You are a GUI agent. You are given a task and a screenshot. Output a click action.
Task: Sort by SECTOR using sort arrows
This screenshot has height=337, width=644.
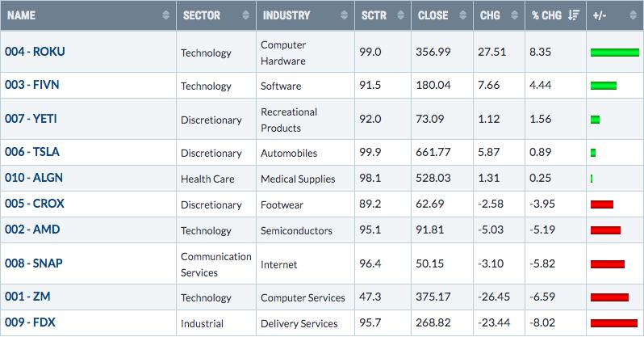point(245,15)
